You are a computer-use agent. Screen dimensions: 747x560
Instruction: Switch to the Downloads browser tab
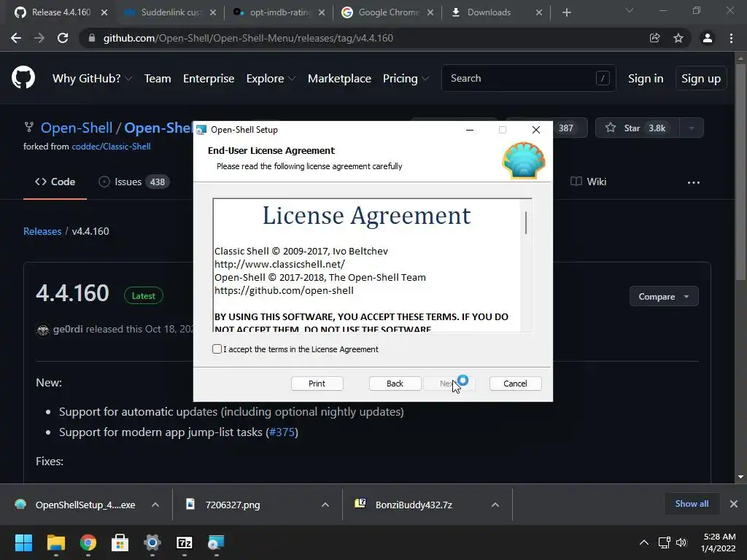click(496, 12)
